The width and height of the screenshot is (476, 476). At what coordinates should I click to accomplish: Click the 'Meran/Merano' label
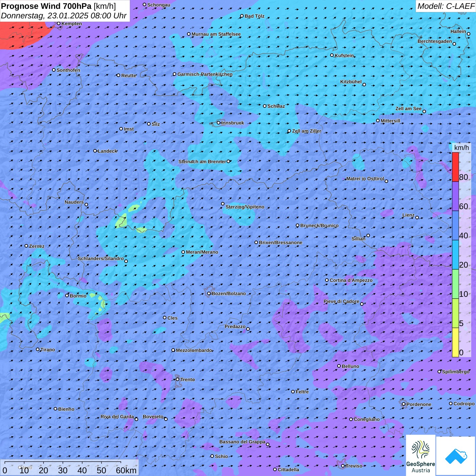coord(202,252)
